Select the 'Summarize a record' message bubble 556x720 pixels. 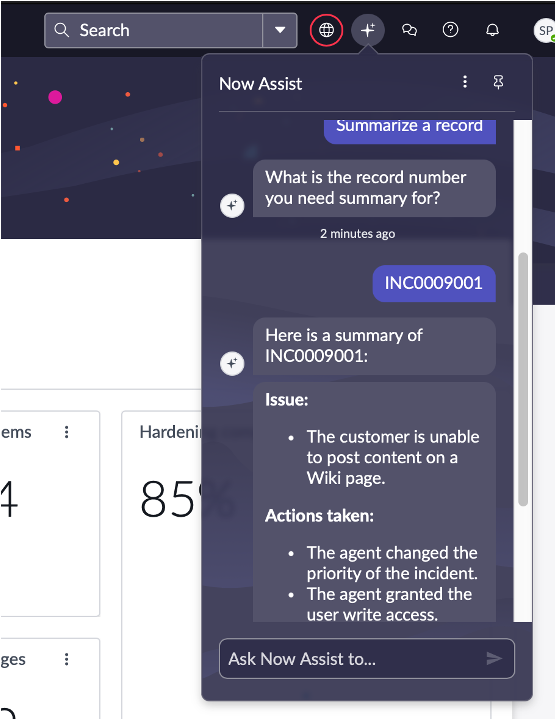pyautogui.click(x=410, y=131)
